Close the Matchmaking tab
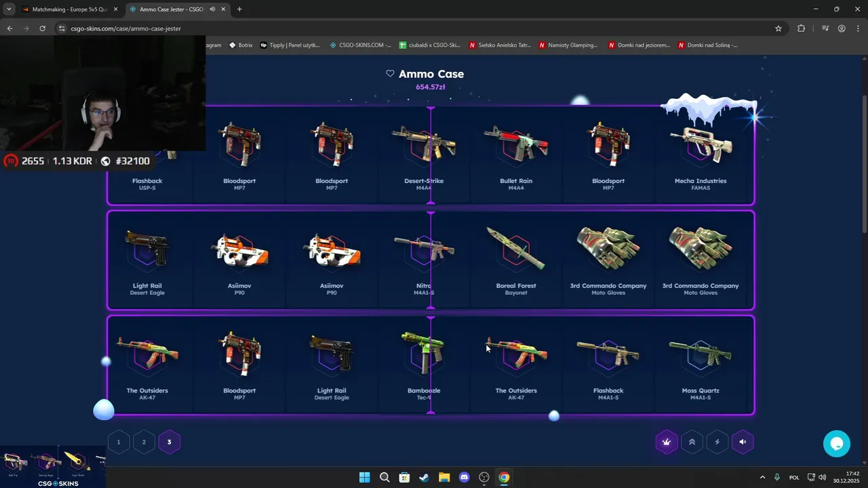The image size is (868, 488). (x=115, y=9)
